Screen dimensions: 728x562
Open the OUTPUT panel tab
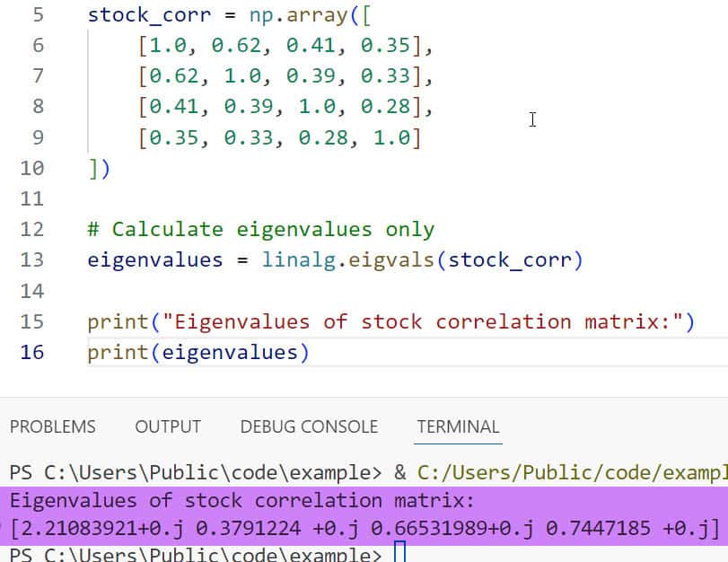tap(168, 426)
